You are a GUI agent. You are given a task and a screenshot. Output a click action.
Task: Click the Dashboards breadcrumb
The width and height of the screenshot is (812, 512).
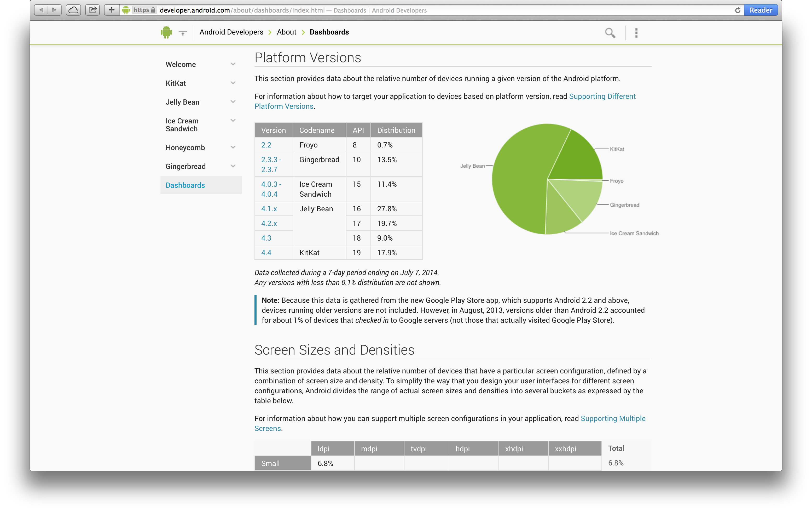pos(329,32)
